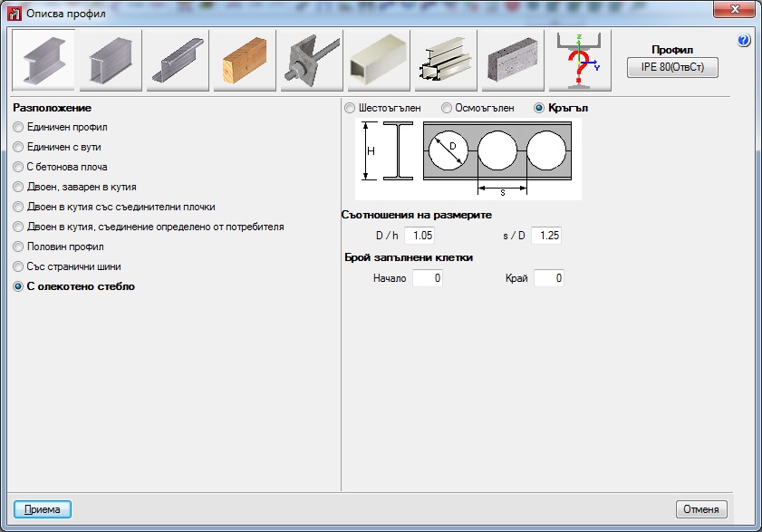Cancel with the 'Отменя' button

coord(701,509)
